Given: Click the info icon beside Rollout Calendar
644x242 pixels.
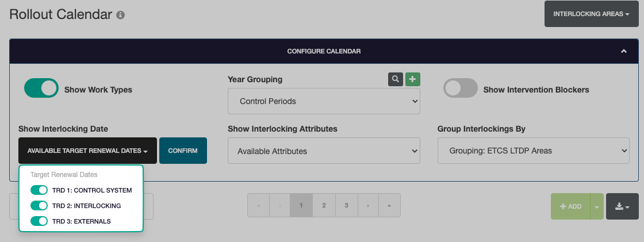Looking at the screenshot, I should coord(120,16).
